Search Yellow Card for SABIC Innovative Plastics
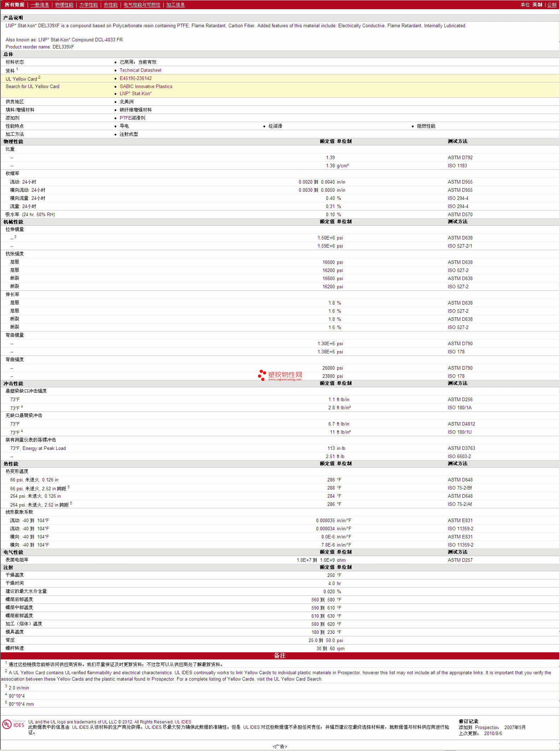This screenshot has height=751, width=560. [x=146, y=87]
